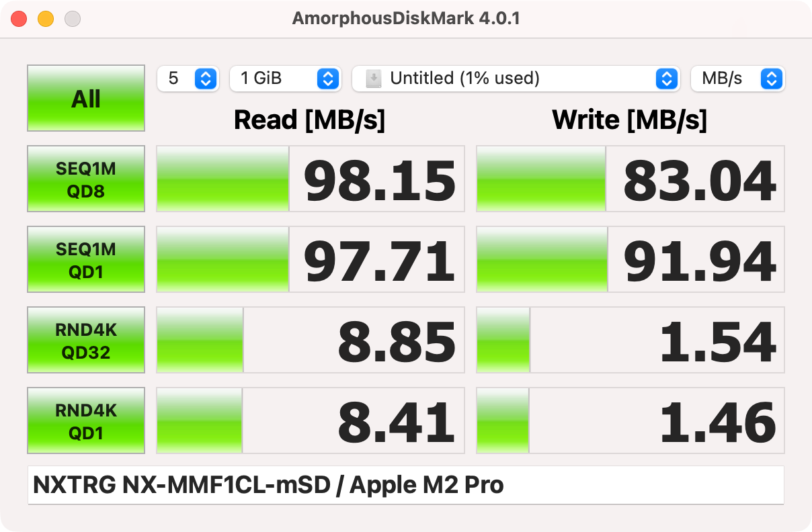
Task: Select the SEQ1M QD8 write value 83.04
Action: pyautogui.click(x=699, y=180)
